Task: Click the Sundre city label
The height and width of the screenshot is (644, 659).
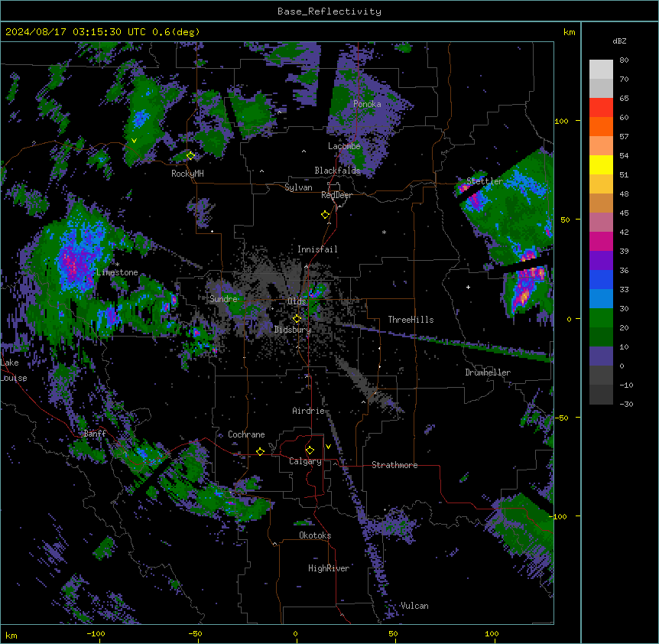Action: (x=223, y=299)
